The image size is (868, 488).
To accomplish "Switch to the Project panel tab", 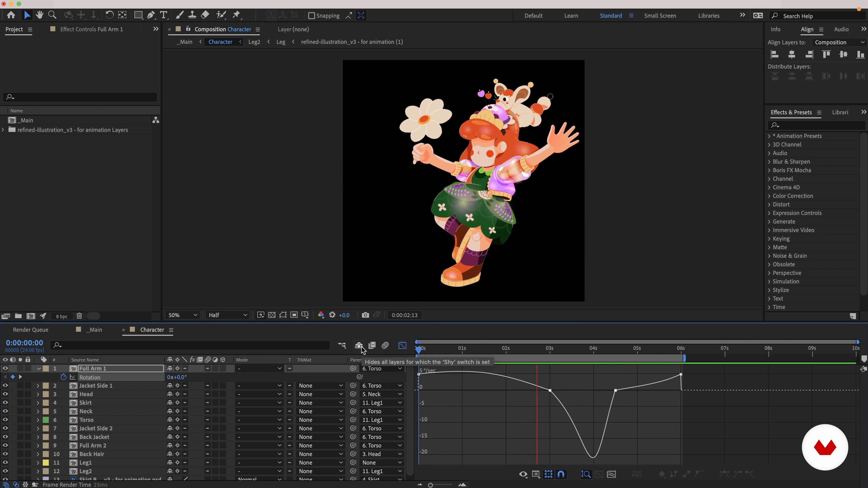I will pos(14,29).
